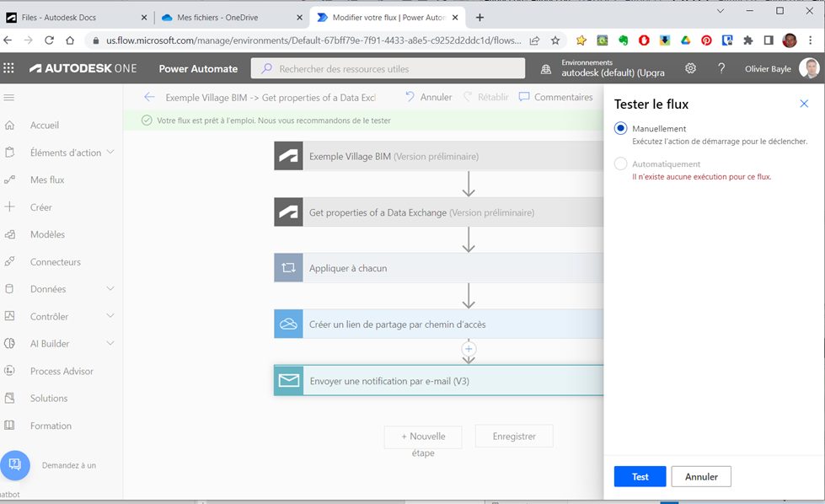Click Annuler in the test panel

(701, 477)
